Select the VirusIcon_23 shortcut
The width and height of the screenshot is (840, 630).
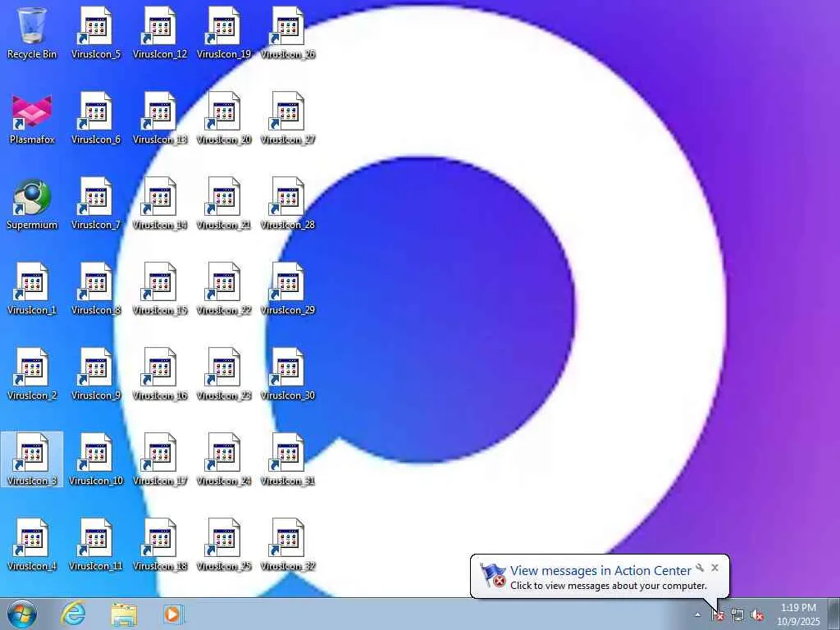[224, 374]
